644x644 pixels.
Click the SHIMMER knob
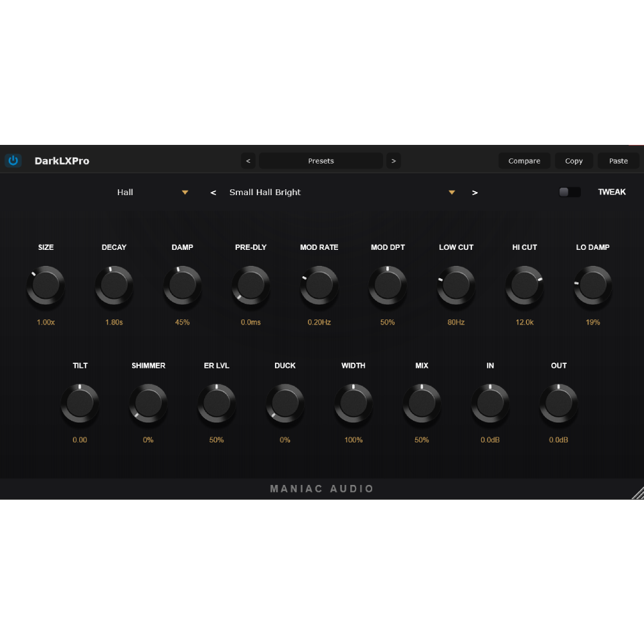[x=148, y=403]
